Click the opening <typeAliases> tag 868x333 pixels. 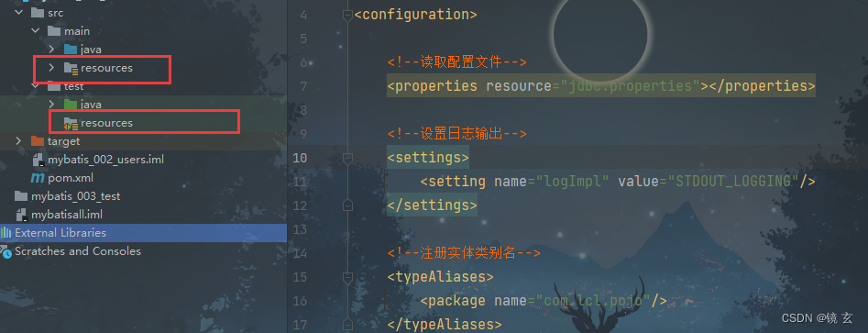[x=440, y=277]
